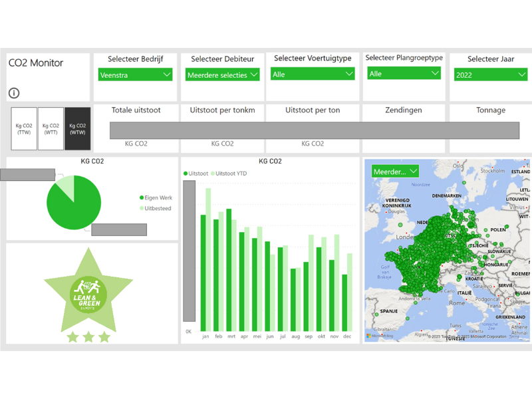Expand the Selecteer Debiteur dropdown

[222, 75]
